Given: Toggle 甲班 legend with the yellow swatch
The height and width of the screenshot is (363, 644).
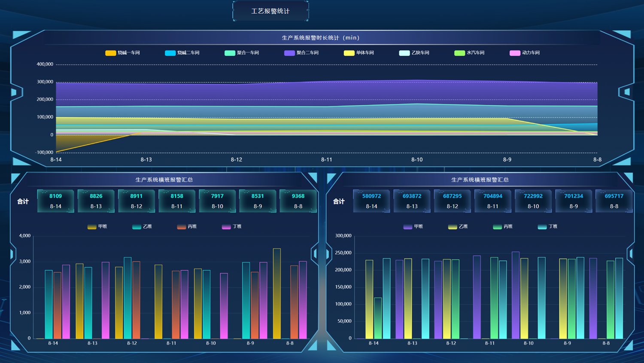Looking at the screenshot, I should [x=97, y=226].
